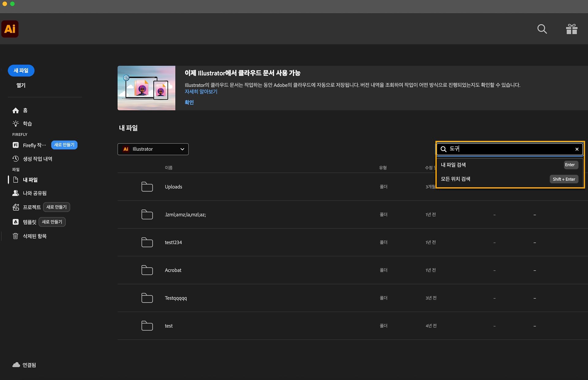Click the 4년 전 modified date
The height and width of the screenshot is (380, 588).
point(431,326)
